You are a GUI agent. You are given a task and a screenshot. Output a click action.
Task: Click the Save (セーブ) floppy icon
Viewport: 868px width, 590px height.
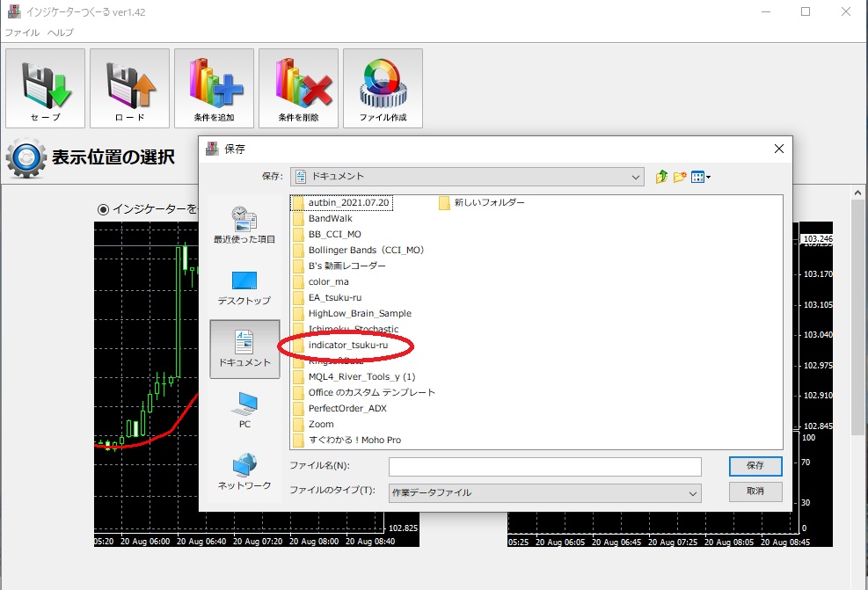pos(45,88)
